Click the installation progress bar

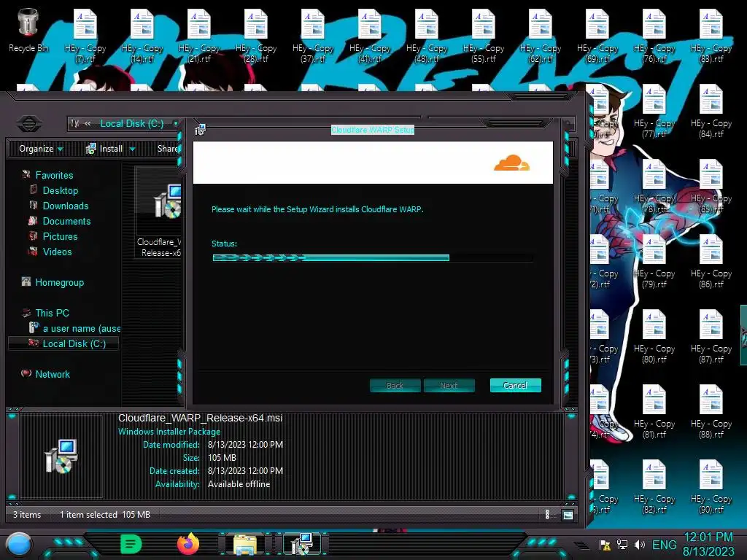tap(372, 257)
